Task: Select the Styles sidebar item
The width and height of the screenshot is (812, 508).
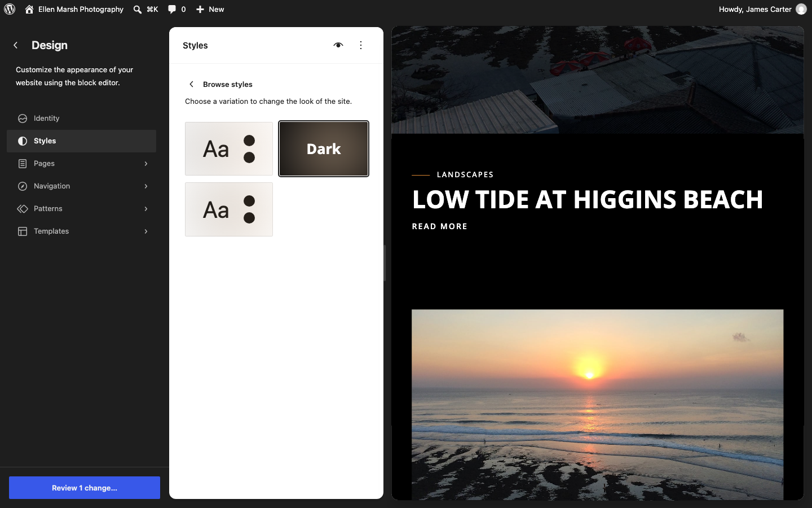Action: point(81,141)
